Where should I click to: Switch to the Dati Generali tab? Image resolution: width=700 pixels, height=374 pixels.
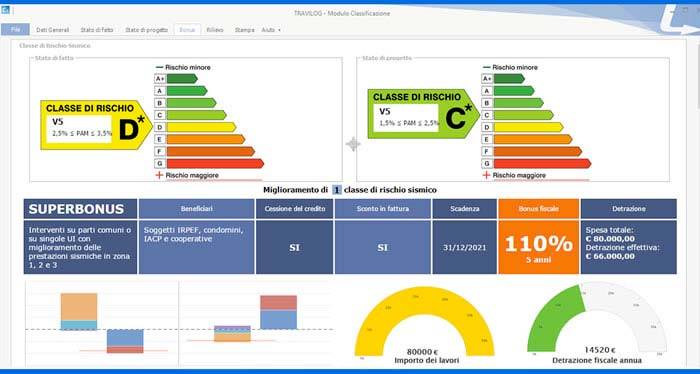click(53, 30)
